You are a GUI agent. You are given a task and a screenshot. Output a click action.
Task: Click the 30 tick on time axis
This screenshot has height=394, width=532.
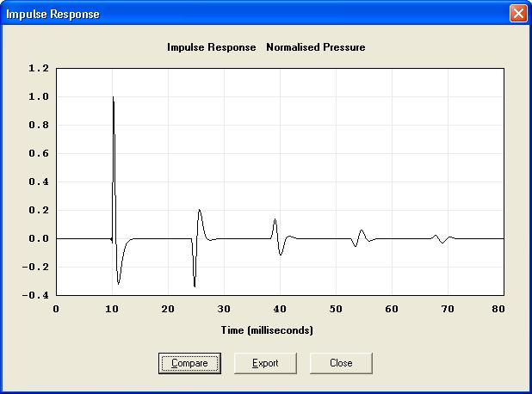224,309
